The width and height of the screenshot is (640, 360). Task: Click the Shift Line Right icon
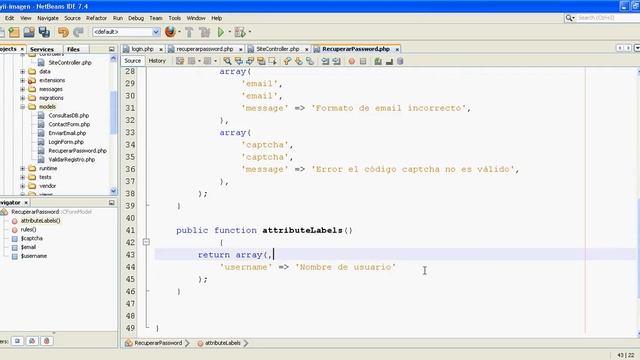pos(336,61)
